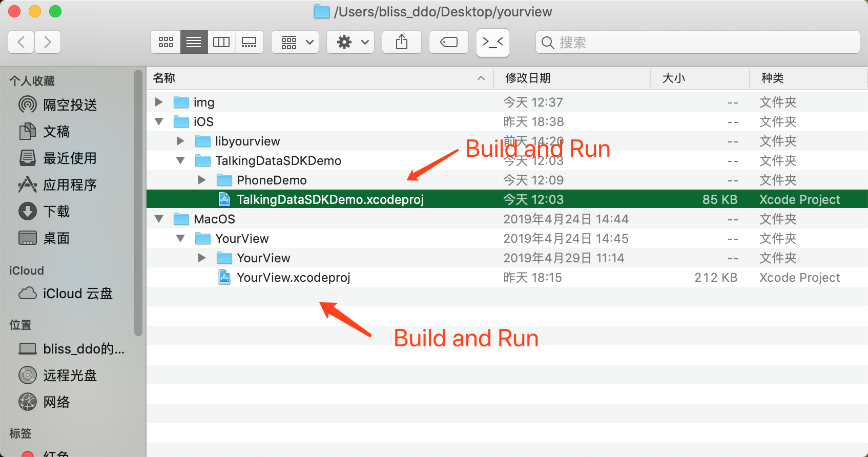Switch to column view

pos(221,42)
